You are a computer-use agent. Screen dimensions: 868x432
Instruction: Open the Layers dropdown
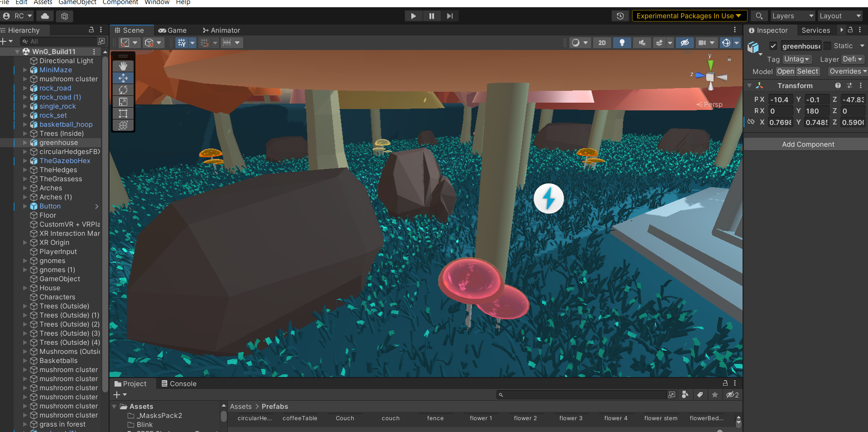(x=792, y=16)
